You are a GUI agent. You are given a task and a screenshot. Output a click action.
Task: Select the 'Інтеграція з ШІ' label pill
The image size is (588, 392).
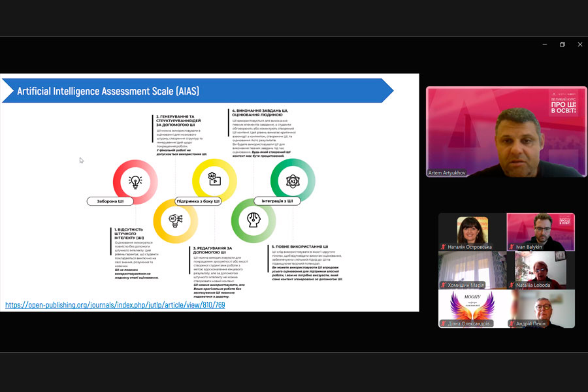point(277,201)
